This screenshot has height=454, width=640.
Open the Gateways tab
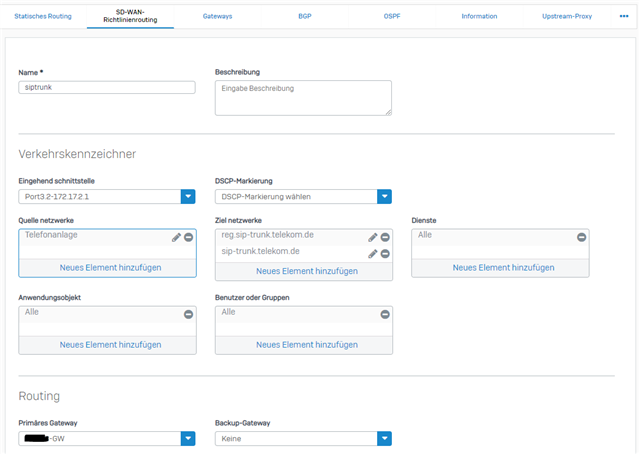(x=217, y=17)
